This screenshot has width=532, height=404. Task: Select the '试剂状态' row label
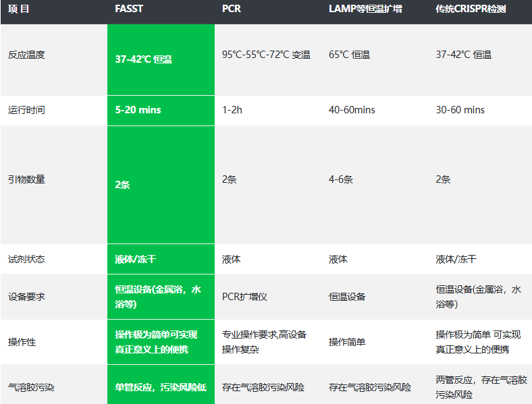point(26,259)
